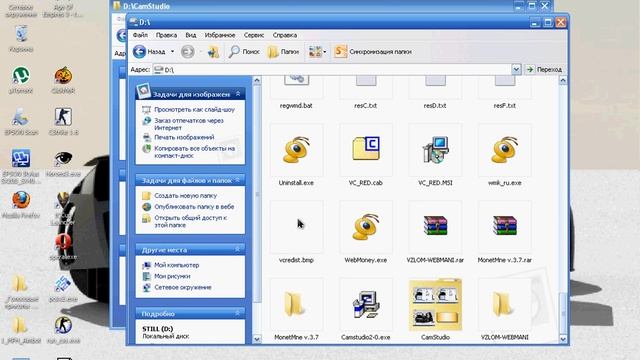This screenshot has height=360, width=640.
Task: Select the MonetMne v.3.7 folder
Action: [294, 304]
